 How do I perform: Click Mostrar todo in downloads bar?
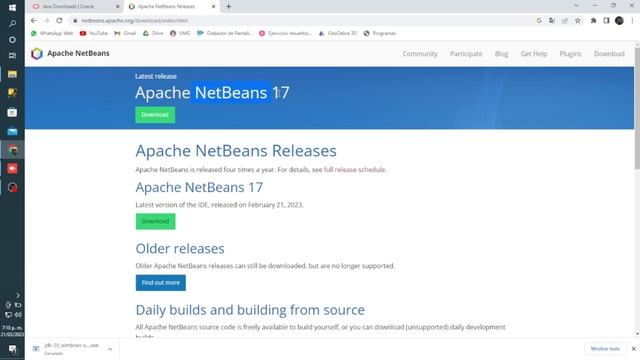tap(605, 349)
